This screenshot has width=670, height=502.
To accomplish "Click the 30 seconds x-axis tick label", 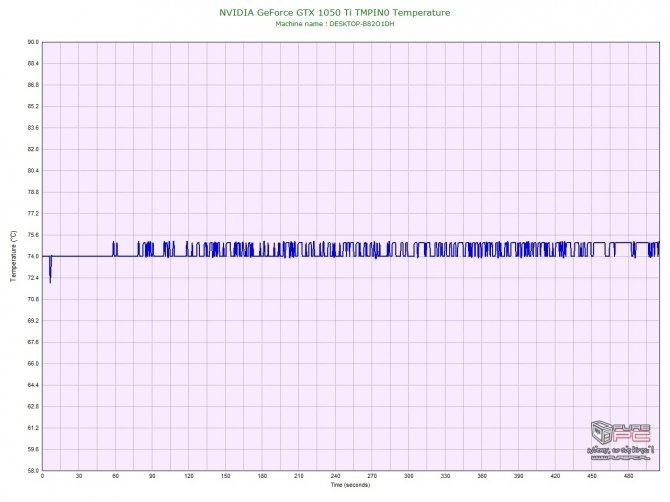I will [79, 476].
